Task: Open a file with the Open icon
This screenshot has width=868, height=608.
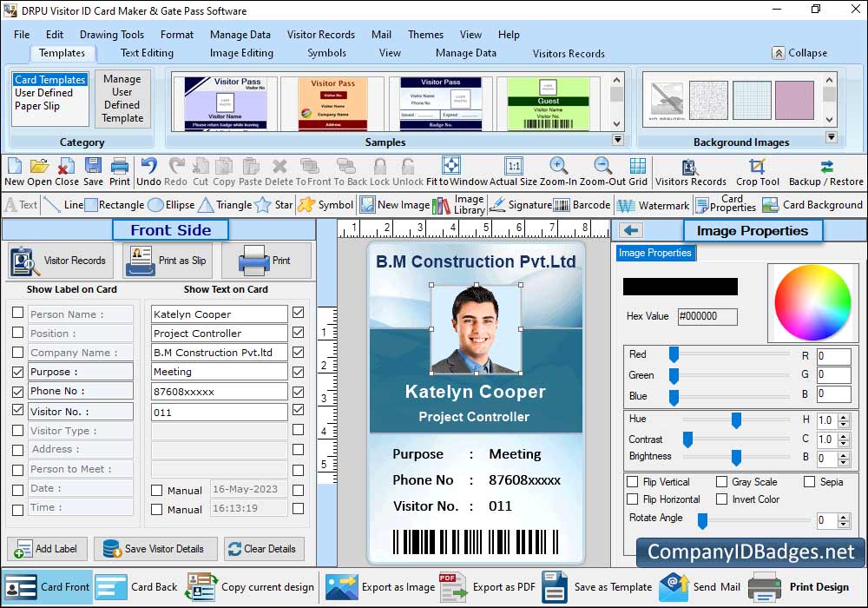Action: coord(39,166)
